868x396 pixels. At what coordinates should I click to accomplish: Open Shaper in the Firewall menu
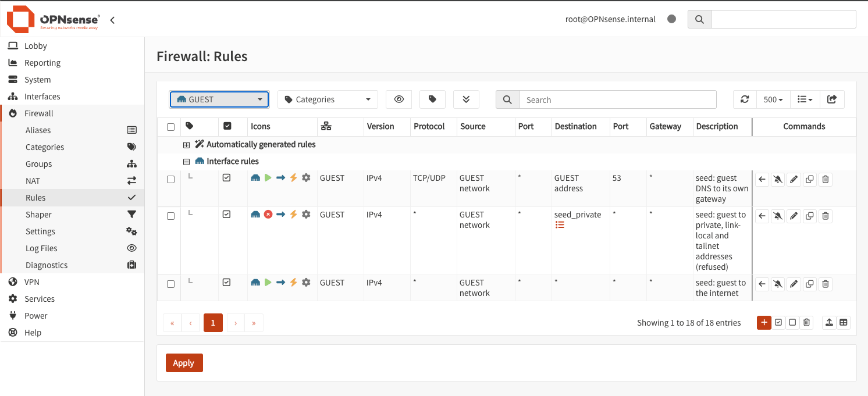(x=72, y=215)
